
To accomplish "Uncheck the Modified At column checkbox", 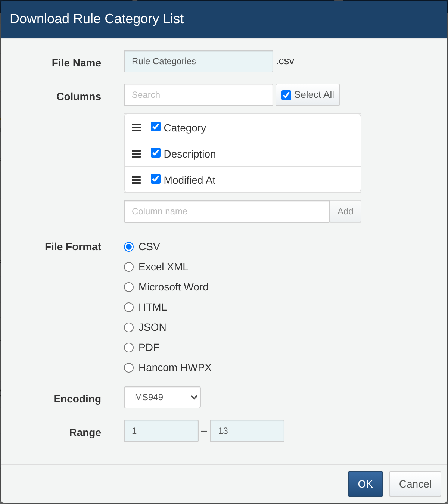I will coord(156,179).
